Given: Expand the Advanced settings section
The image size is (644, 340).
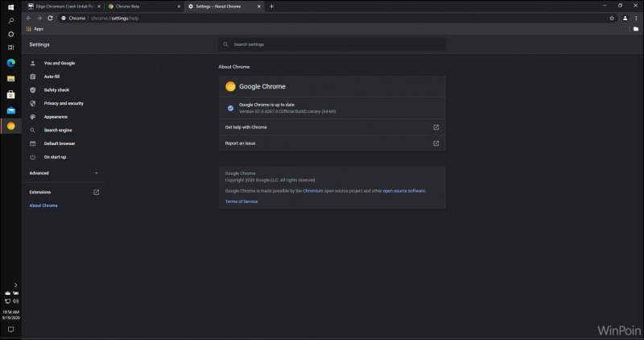Looking at the screenshot, I should (63, 173).
